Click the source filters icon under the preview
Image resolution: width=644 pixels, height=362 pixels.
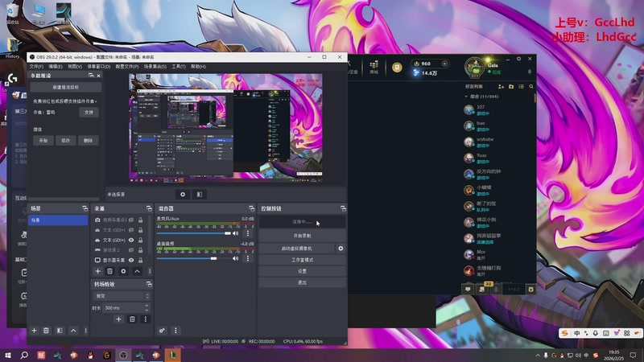199,194
